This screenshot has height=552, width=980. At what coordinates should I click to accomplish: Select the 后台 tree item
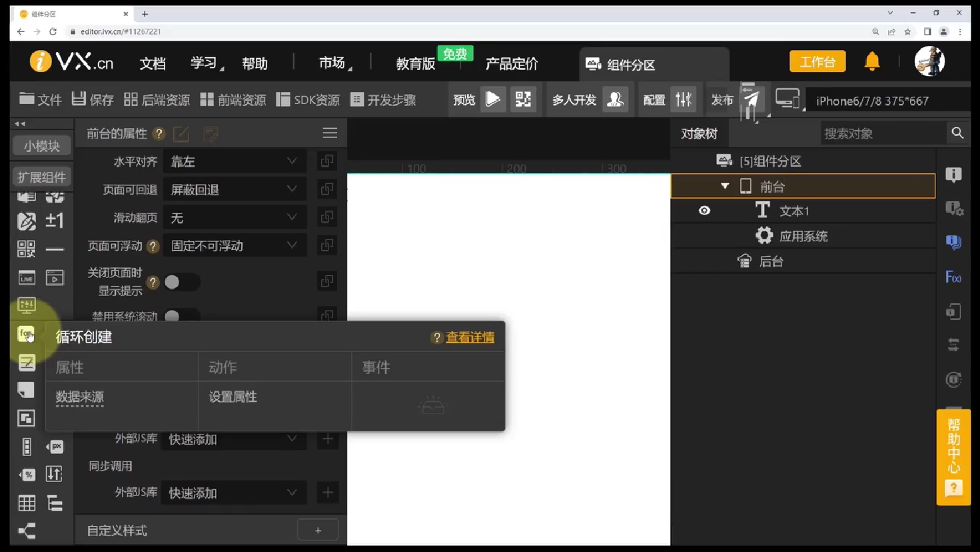(x=803, y=261)
